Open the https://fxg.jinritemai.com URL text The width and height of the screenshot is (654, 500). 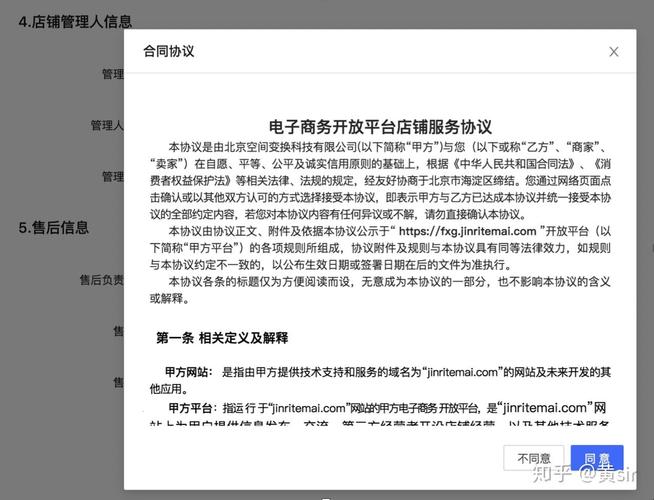467,231
